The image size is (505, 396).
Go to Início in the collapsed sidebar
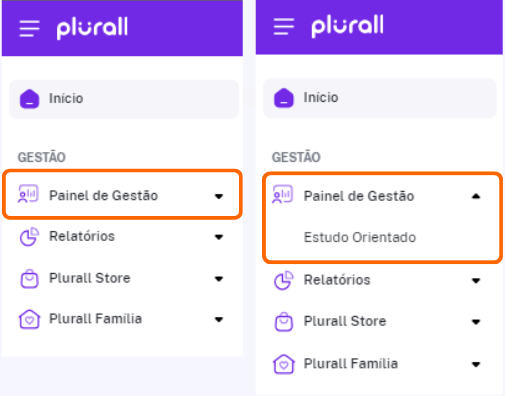pos(124,99)
